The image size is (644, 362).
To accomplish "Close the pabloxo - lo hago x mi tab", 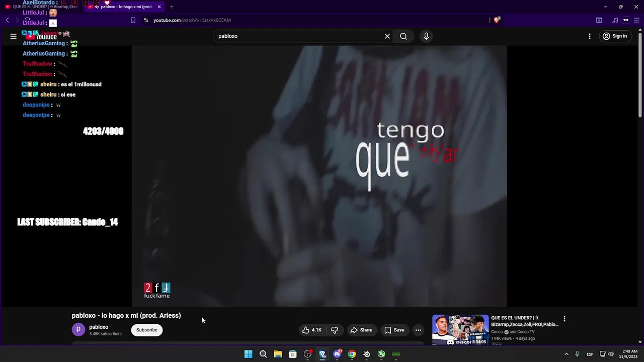I will (x=159, y=7).
